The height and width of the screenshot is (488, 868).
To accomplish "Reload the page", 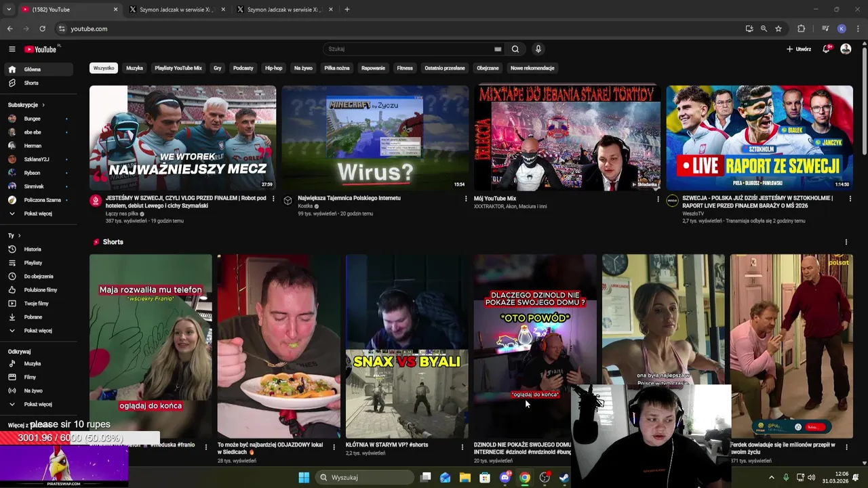I will (42, 28).
